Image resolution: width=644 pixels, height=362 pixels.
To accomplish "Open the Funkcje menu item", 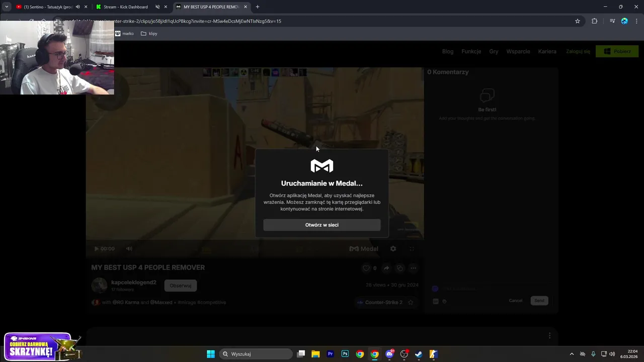I will click(471, 51).
